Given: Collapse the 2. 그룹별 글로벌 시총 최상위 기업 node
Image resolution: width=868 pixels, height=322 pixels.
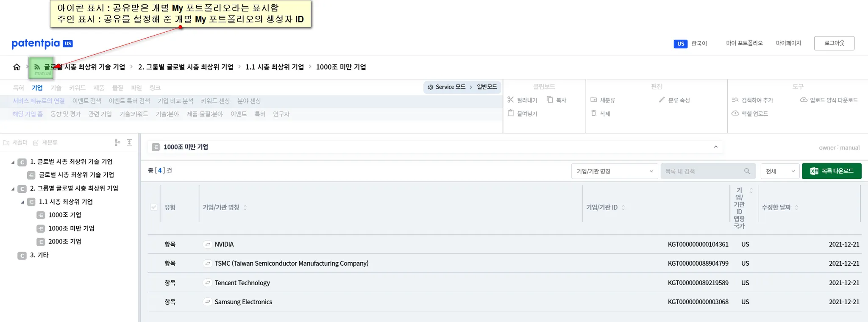Looking at the screenshot, I should pos(13,189).
